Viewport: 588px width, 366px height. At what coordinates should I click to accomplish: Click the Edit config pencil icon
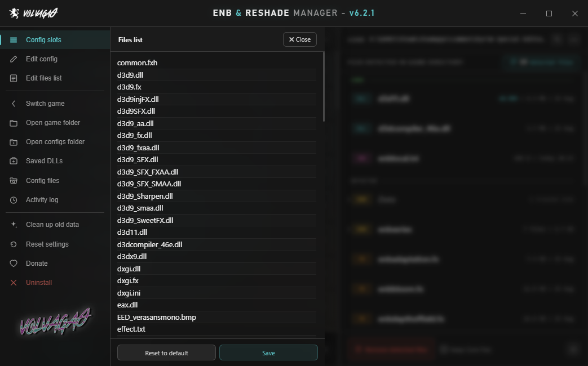(x=14, y=59)
